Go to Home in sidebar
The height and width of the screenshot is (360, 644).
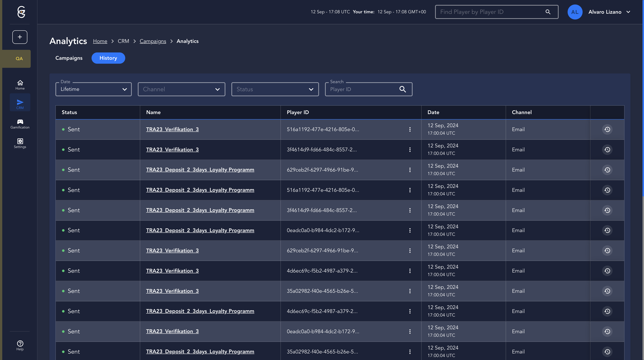[x=20, y=85]
